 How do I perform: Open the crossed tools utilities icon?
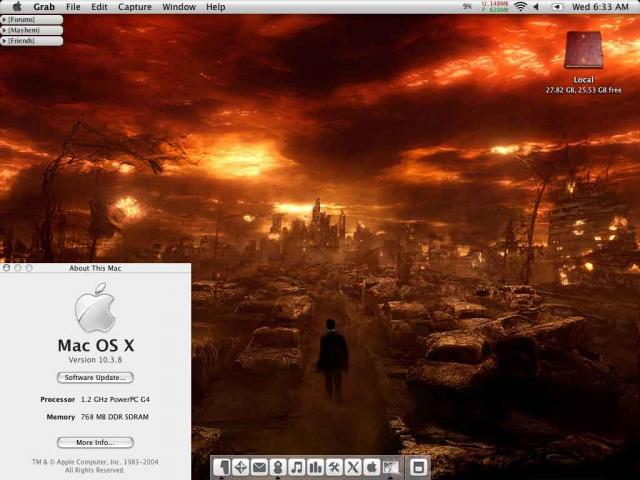(334, 467)
